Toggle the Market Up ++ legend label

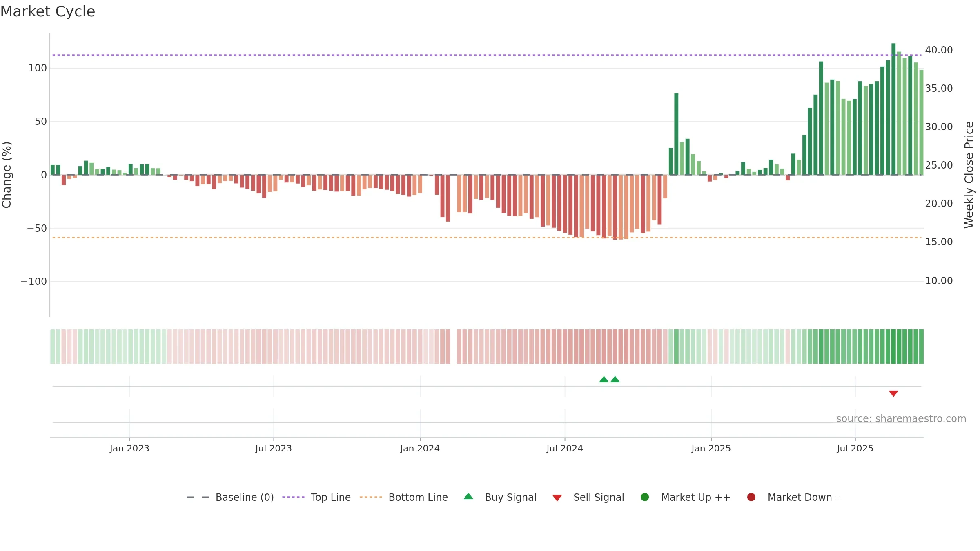tap(696, 498)
